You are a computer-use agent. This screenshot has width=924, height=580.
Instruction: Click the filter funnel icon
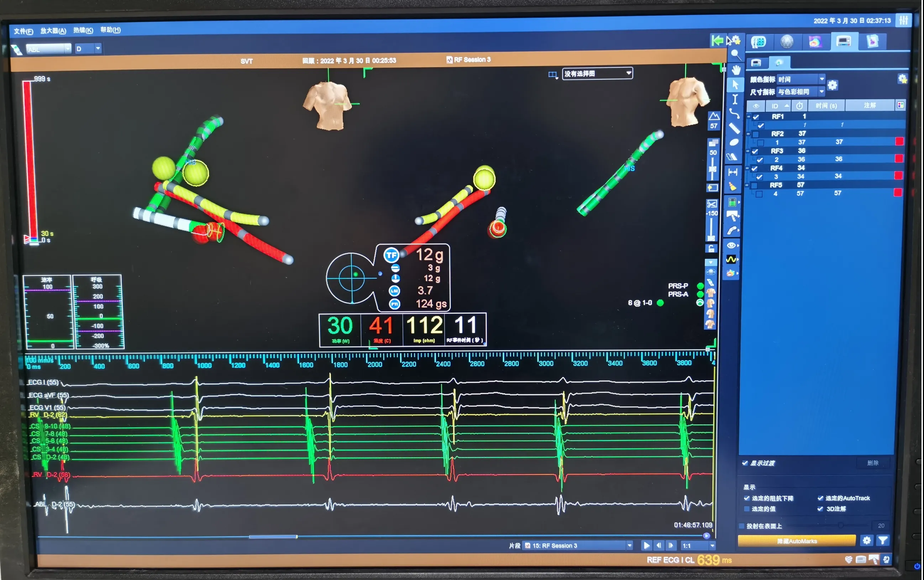[883, 541]
